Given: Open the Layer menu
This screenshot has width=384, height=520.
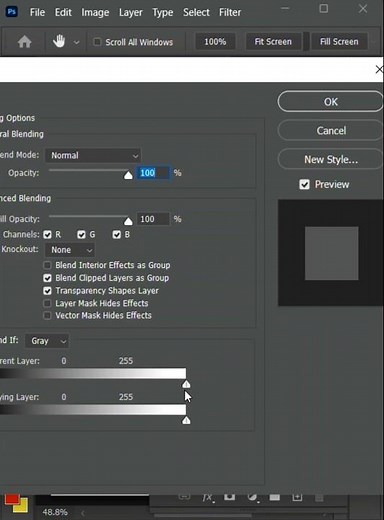Looking at the screenshot, I should [130, 12].
